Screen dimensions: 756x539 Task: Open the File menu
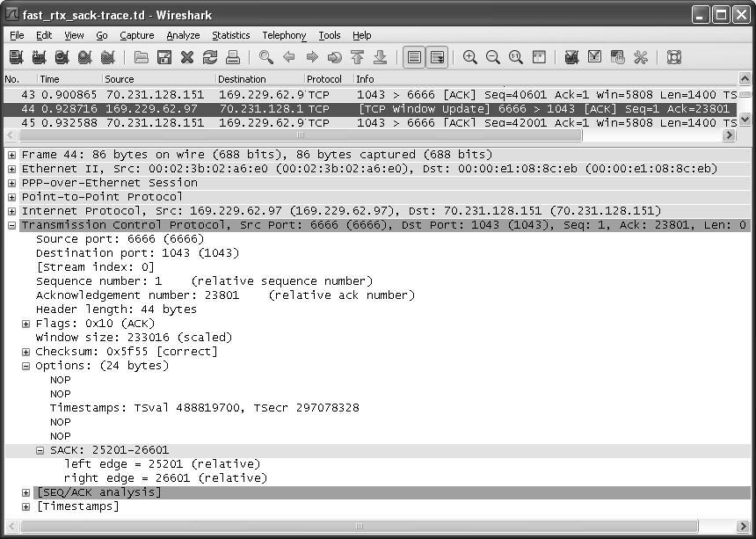(17, 35)
